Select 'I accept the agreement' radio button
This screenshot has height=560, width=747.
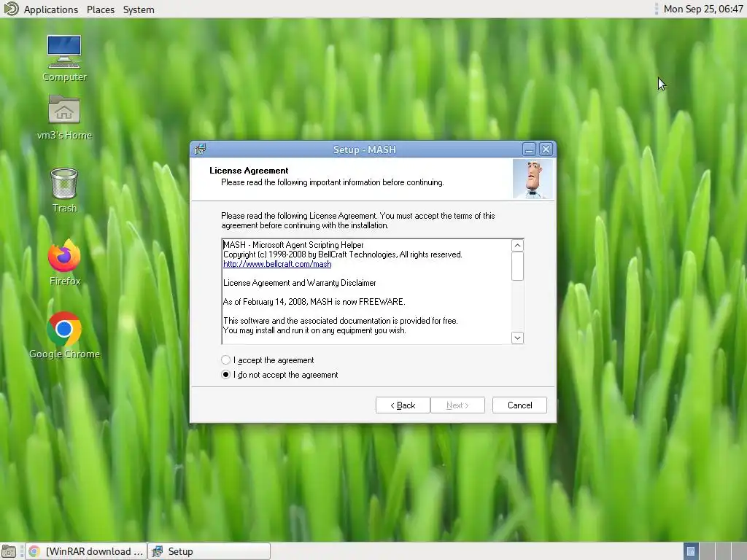click(226, 360)
